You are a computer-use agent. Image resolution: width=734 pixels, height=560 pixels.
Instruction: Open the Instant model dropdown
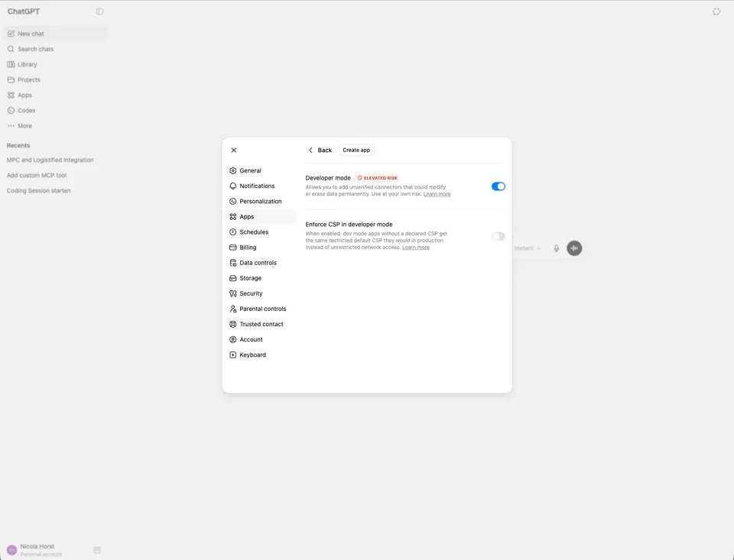528,248
